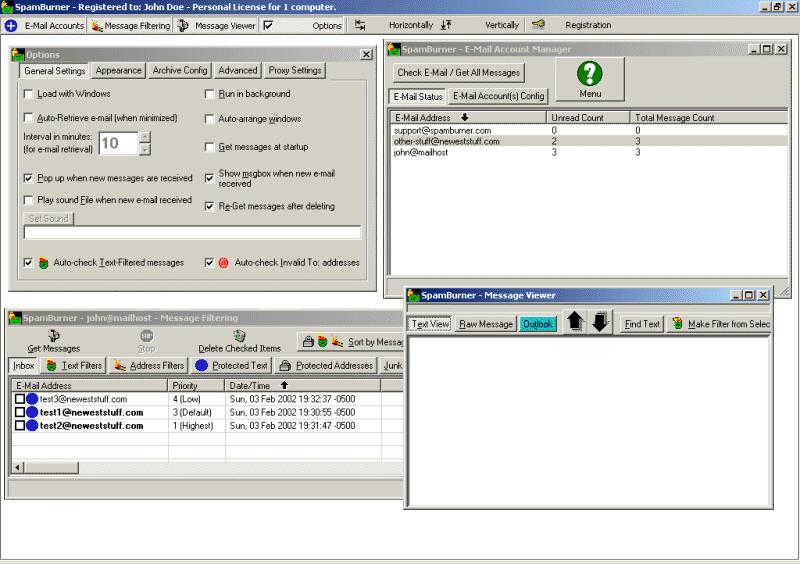Open Protected Text tab
Viewport: 800px width, 564px height.
tap(233, 365)
